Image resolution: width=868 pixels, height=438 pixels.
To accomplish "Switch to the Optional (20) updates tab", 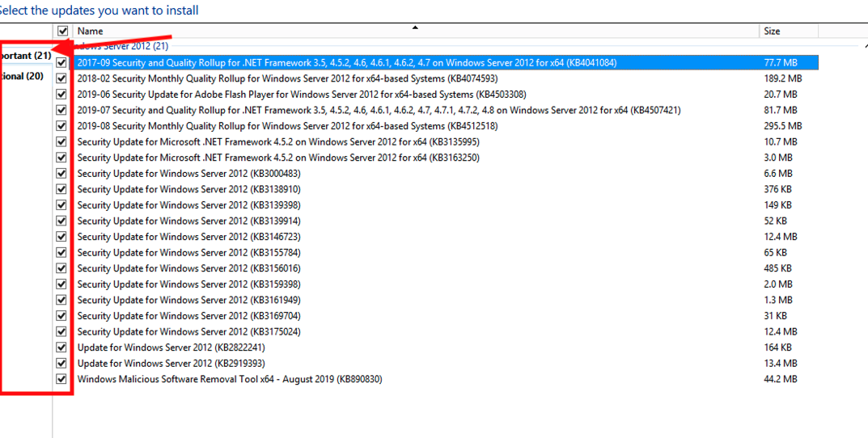I will pyautogui.click(x=22, y=76).
